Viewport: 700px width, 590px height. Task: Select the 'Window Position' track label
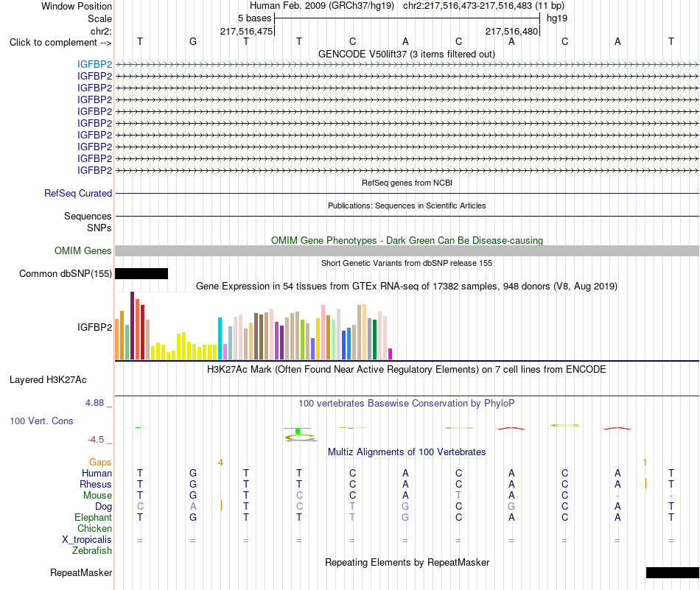(x=77, y=6)
